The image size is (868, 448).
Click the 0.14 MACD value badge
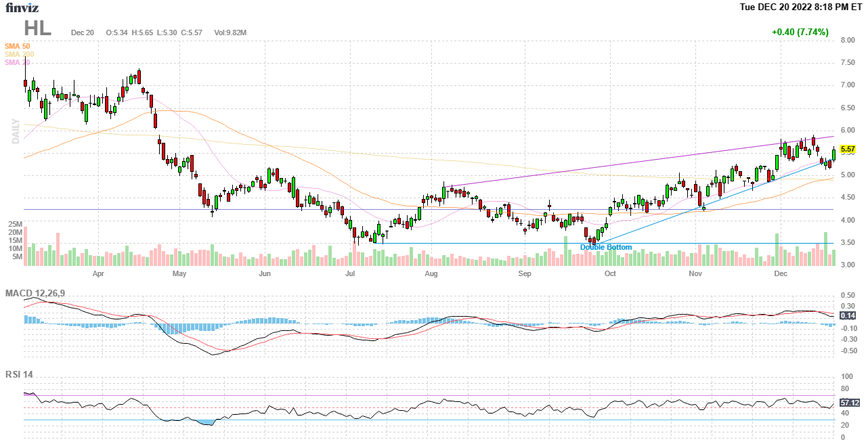(x=847, y=315)
